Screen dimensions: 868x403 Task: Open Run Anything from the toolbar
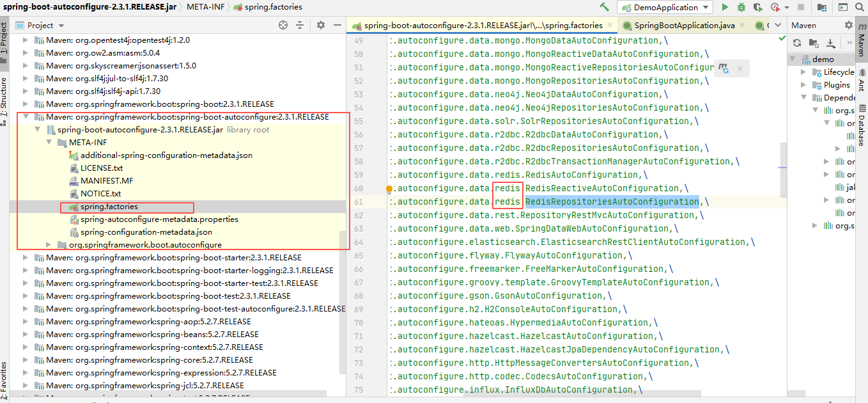(x=842, y=7)
